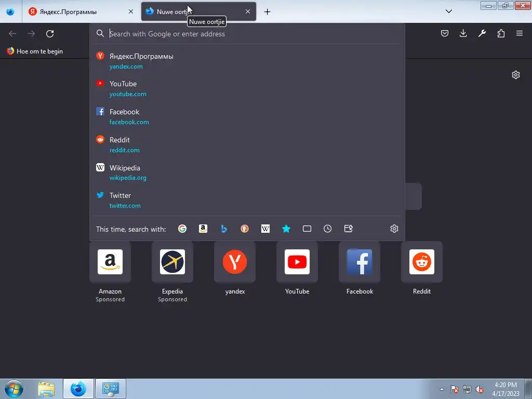
Task: Open Reddit shortcut tile
Action: click(x=422, y=262)
